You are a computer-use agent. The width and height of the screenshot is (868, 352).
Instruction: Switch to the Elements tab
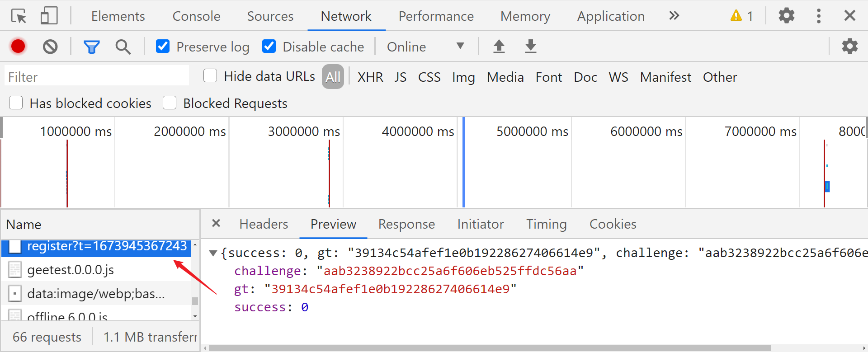118,16
